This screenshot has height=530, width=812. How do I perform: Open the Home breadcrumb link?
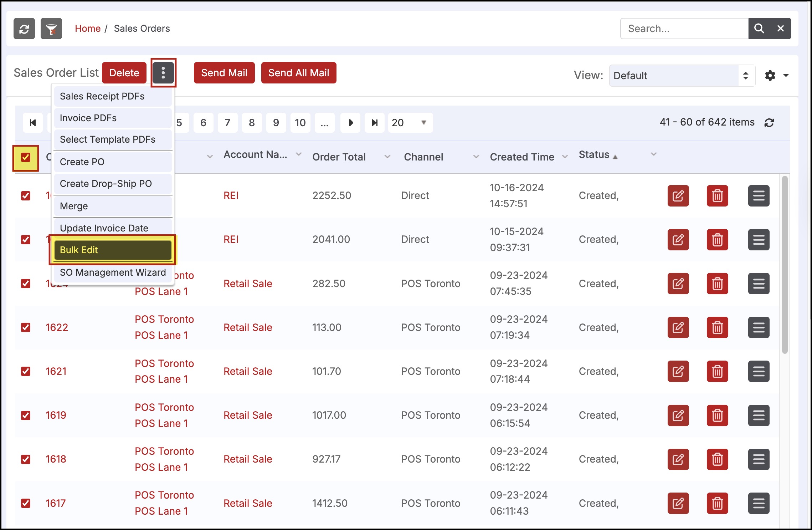pyautogui.click(x=88, y=29)
